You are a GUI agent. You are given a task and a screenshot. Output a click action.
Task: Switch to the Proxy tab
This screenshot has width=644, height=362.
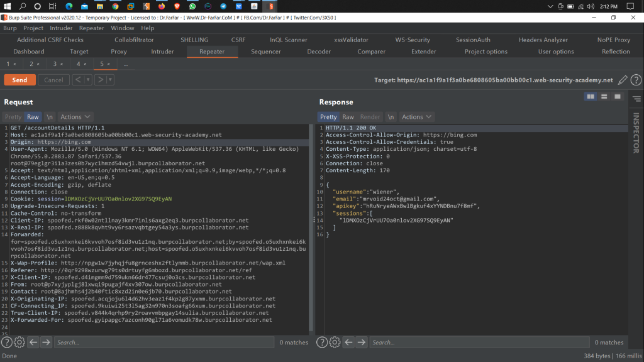click(119, 52)
